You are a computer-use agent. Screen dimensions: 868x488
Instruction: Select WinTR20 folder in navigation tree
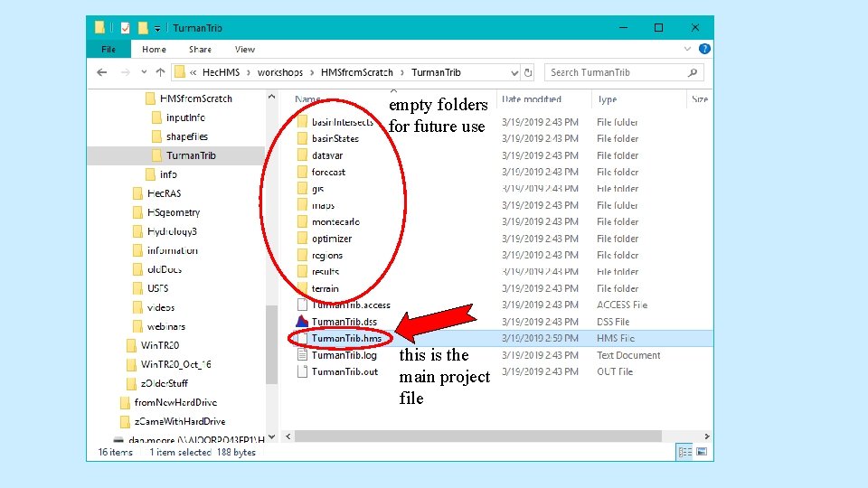[159, 345]
